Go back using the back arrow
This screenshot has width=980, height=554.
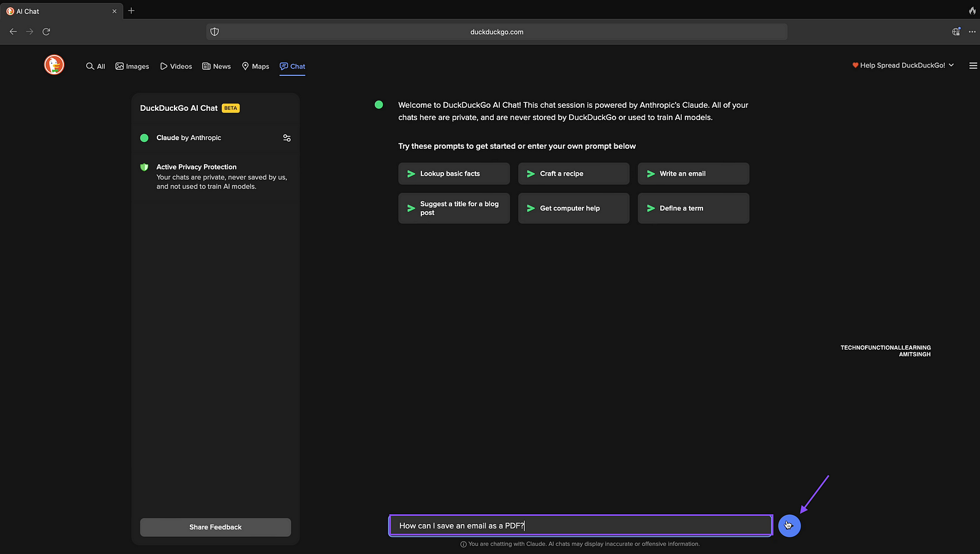tap(13, 32)
